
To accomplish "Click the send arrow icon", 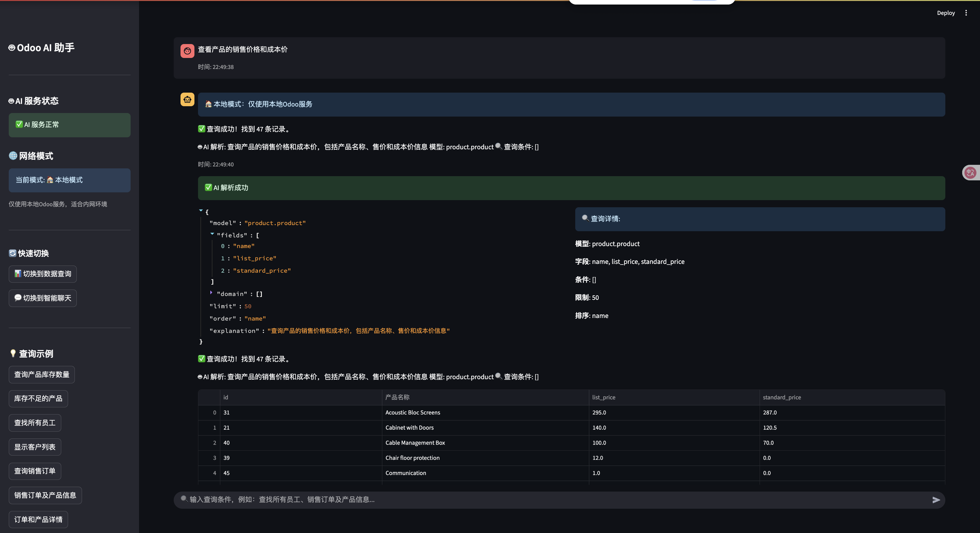I will point(936,500).
